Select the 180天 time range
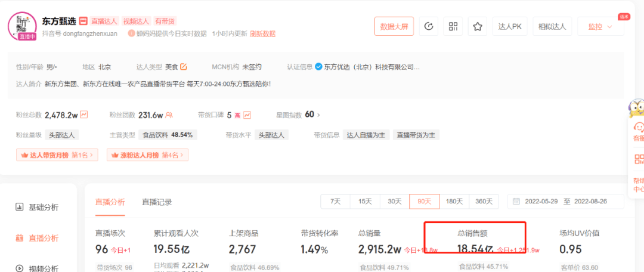 point(454,202)
